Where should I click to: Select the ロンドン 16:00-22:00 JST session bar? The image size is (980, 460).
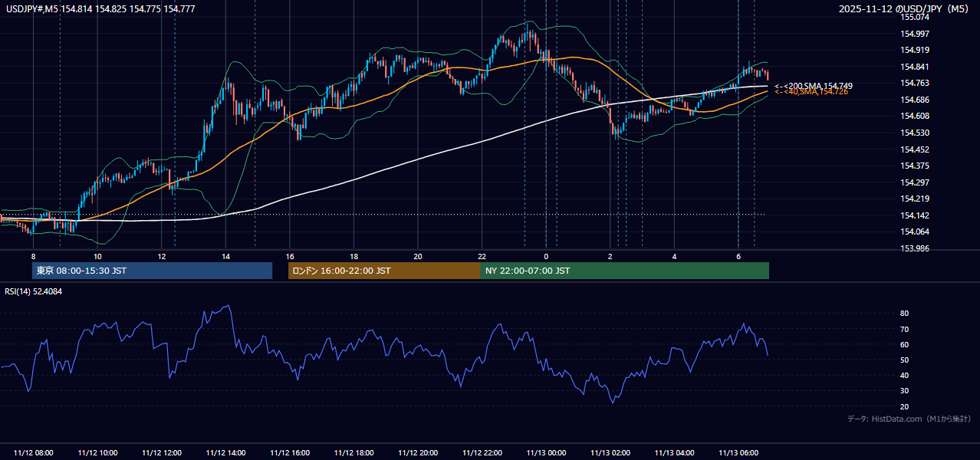click(x=384, y=271)
